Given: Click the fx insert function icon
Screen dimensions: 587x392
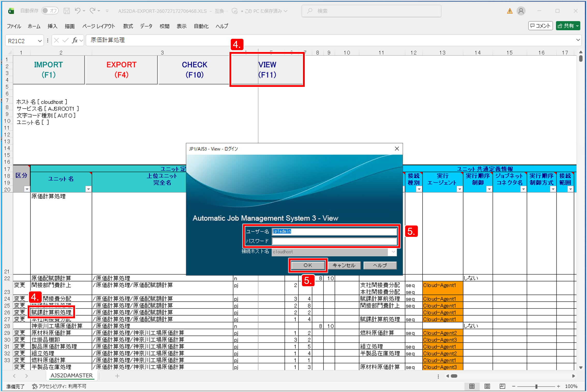Looking at the screenshot, I should 75,40.
